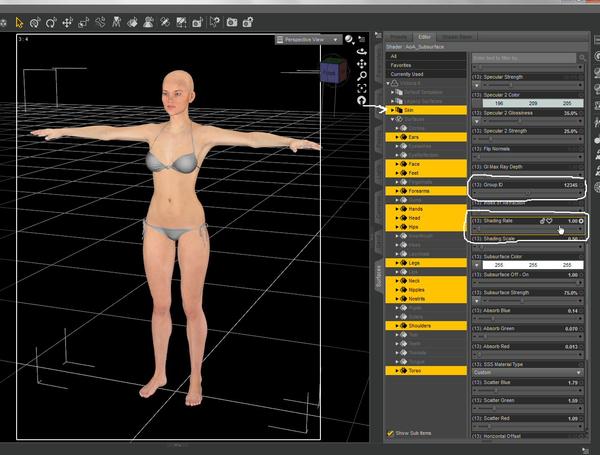Select the Nostrils surface row
The height and width of the screenshot is (455, 600).
pos(426,299)
